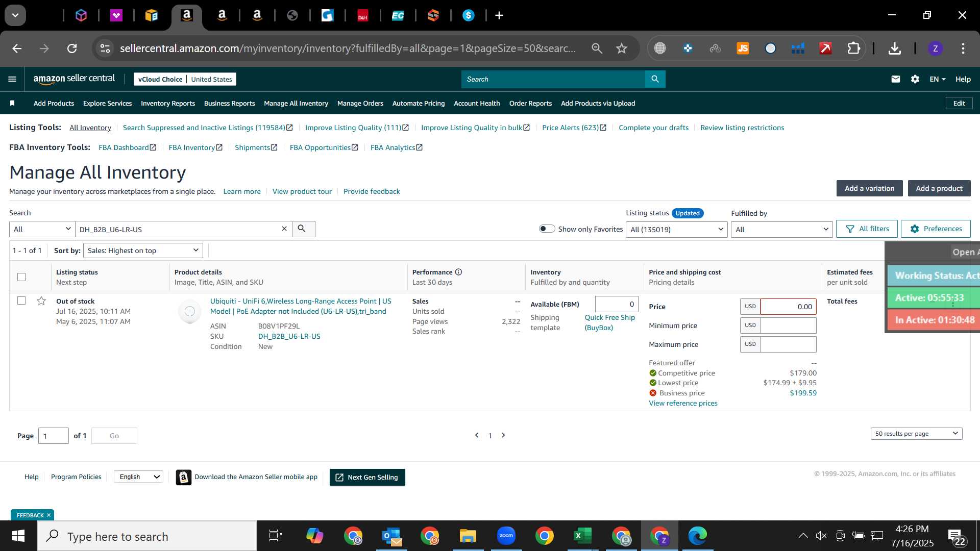The width and height of the screenshot is (980, 551).
Task: Open the Fulfilled by dropdown
Action: point(781,230)
